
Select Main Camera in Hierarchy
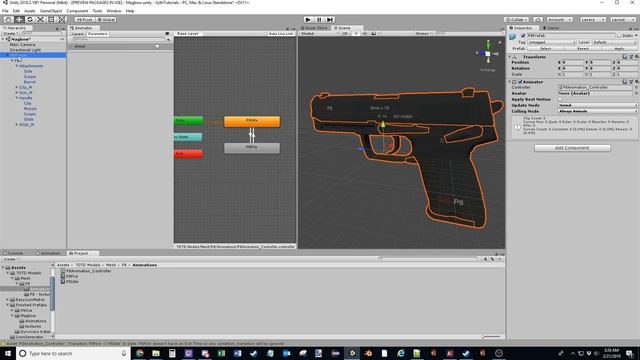tap(22, 44)
